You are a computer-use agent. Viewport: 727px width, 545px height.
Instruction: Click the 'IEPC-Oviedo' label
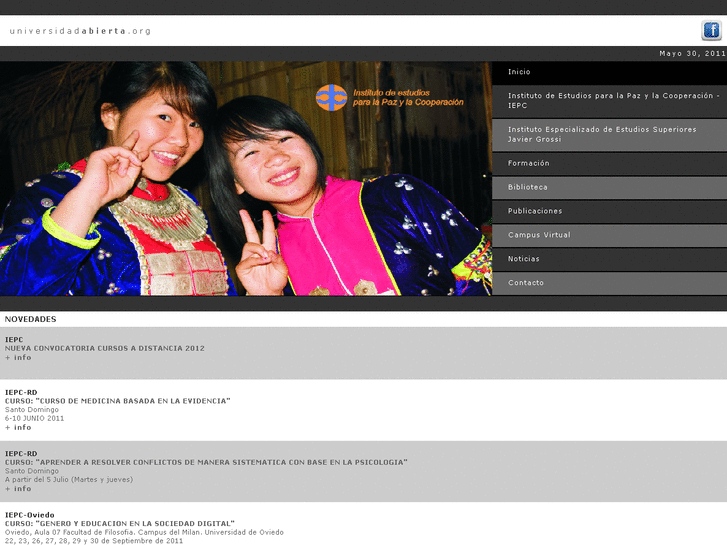point(30,515)
